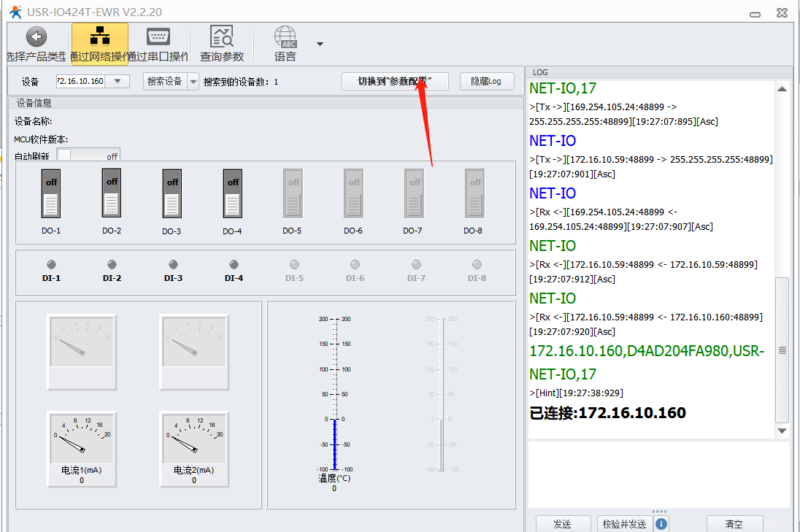Hide the Log panel

486,82
